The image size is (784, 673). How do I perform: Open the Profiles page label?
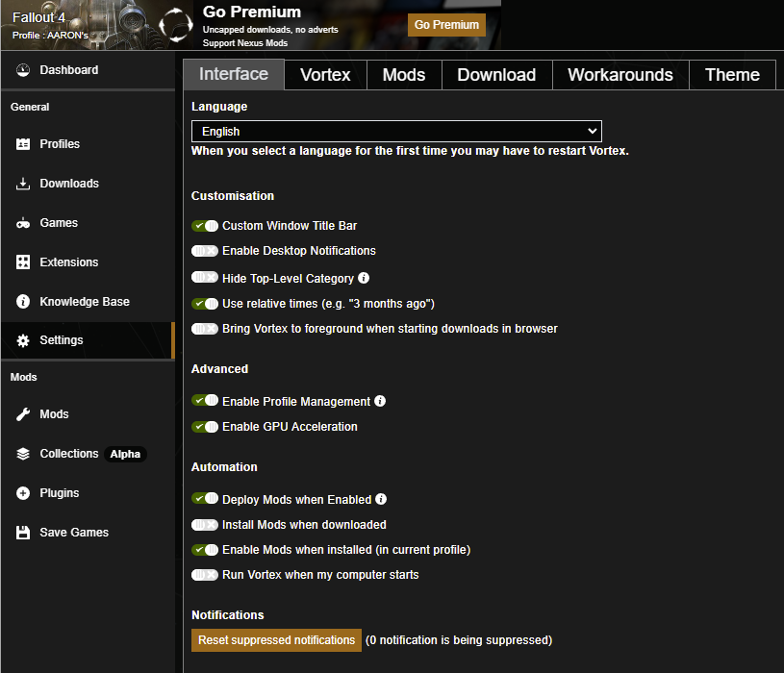60,144
